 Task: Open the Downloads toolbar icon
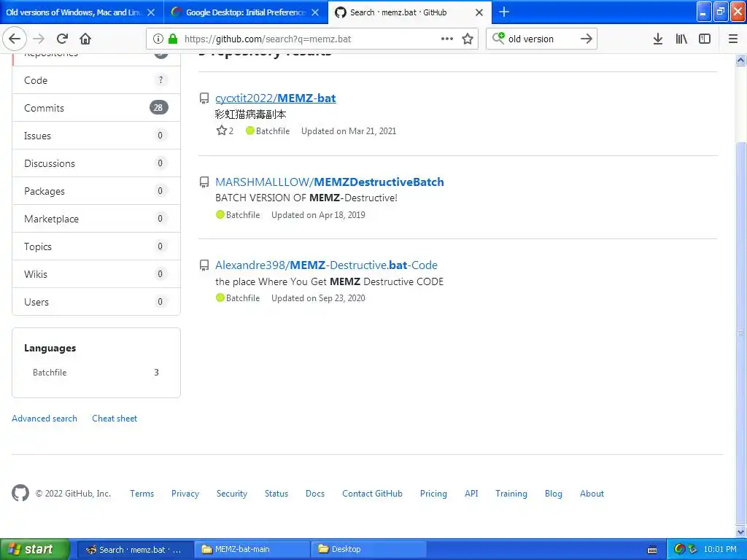[657, 39]
